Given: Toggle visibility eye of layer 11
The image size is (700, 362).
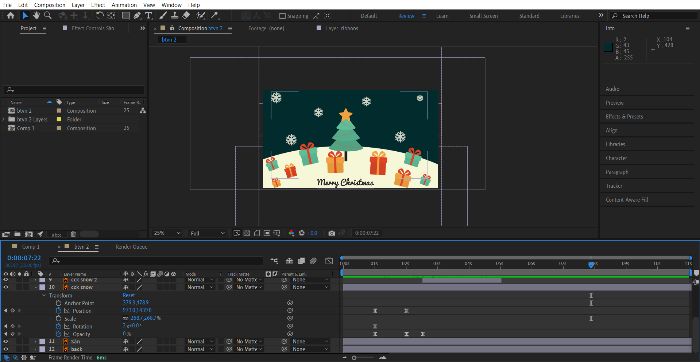Looking at the screenshot, I should pyautogui.click(x=6, y=341).
